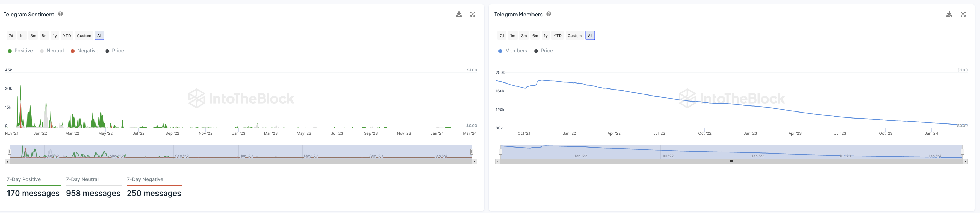Download the Telegram Sentiment chart
This screenshot has height=213, width=980.
pos(459,15)
